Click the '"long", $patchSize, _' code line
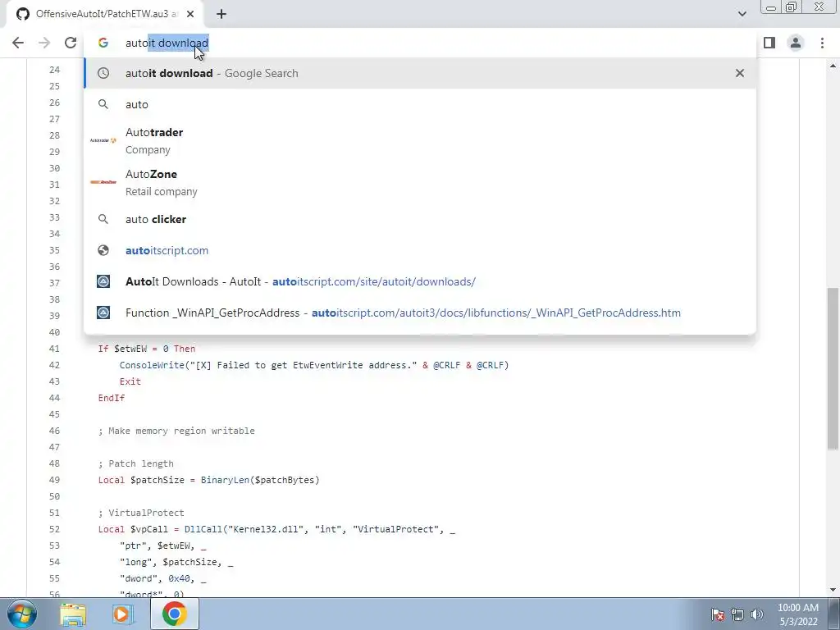840x630 pixels. click(x=176, y=562)
